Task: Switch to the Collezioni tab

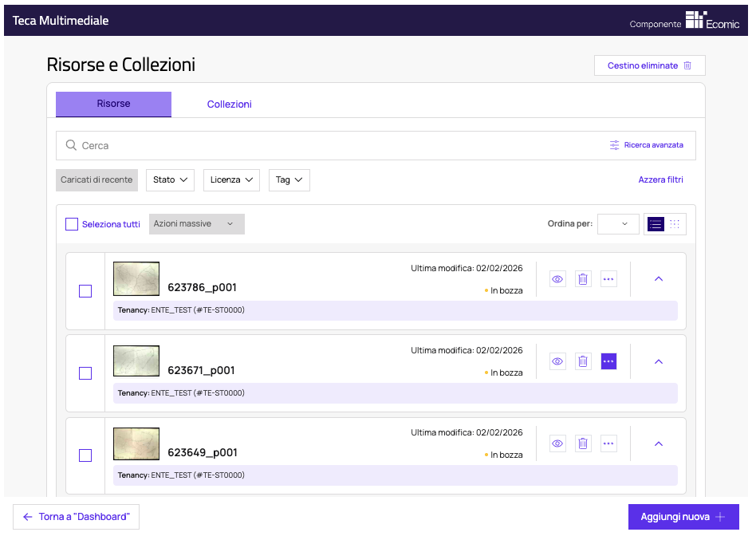Action: tap(229, 104)
